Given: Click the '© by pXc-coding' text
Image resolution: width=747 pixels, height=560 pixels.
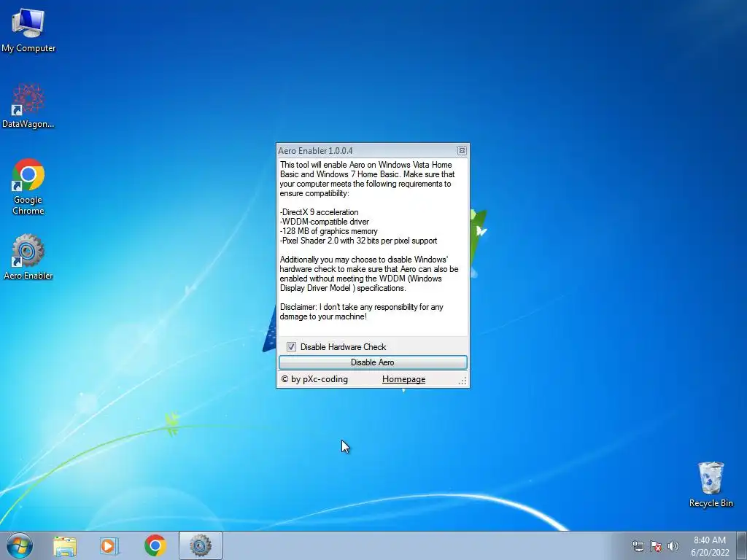Looking at the screenshot, I should tap(314, 379).
